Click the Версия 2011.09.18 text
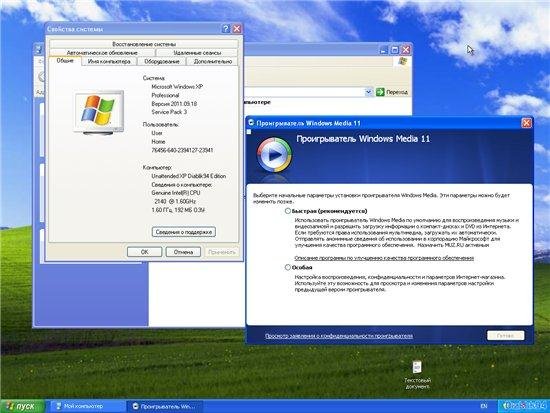This screenshot has height=413, width=550. click(174, 104)
